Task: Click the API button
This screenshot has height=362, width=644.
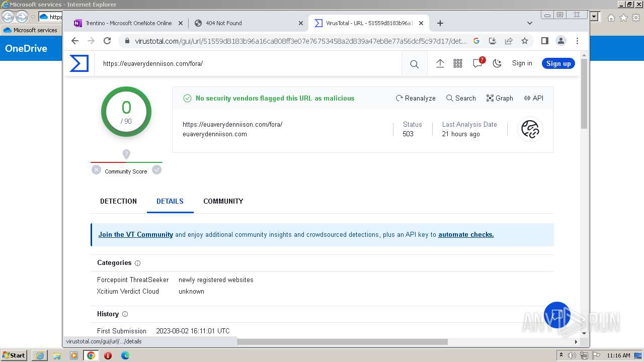Action: [x=533, y=98]
